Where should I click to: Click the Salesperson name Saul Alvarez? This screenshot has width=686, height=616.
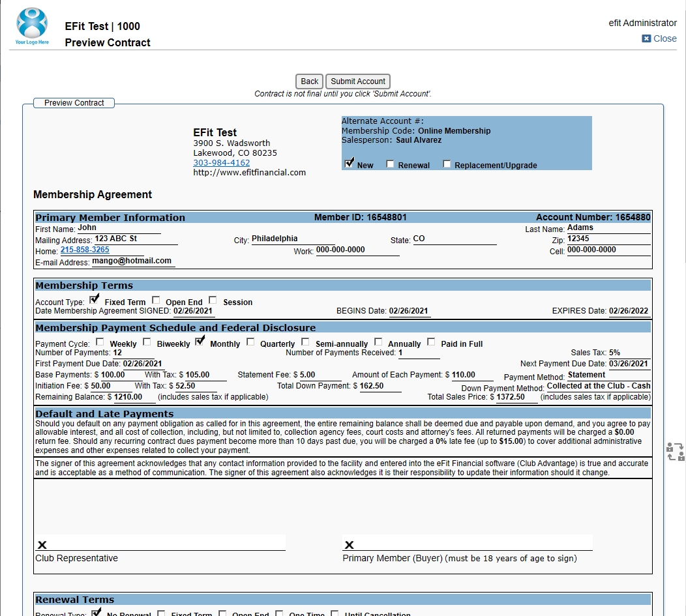(x=419, y=140)
